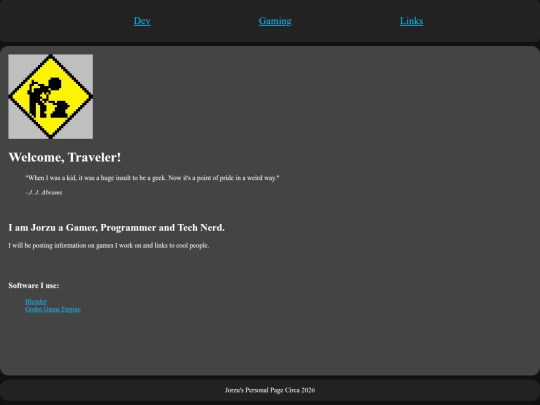The width and height of the screenshot is (540, 405).
Task: Click the J. J. Abrams quote text
Action: tap(152, 178)
